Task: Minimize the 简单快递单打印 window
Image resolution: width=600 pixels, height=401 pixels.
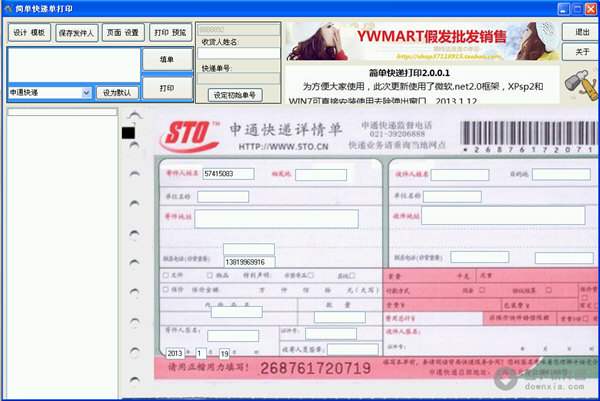Action: pos(563,9)
